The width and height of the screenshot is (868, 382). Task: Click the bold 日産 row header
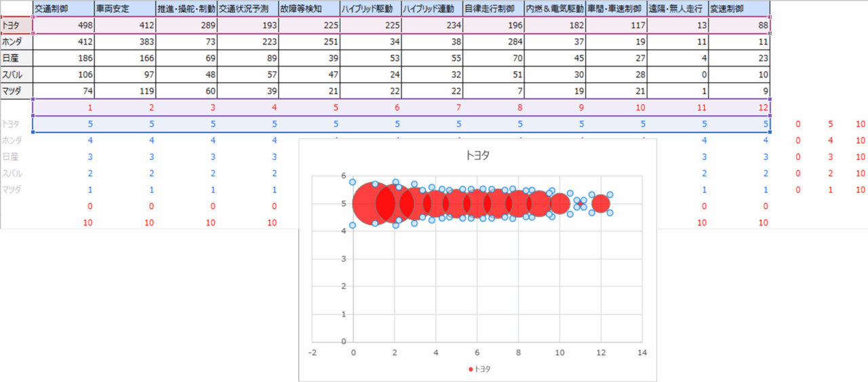click(x=17, y=58)
